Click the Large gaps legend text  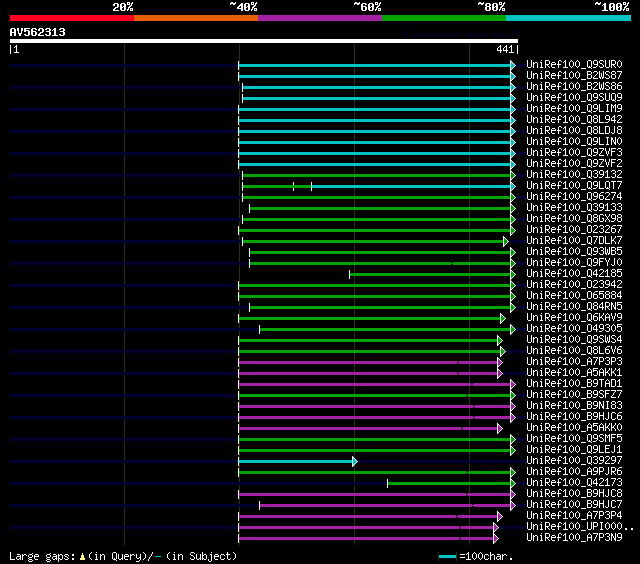123,556
